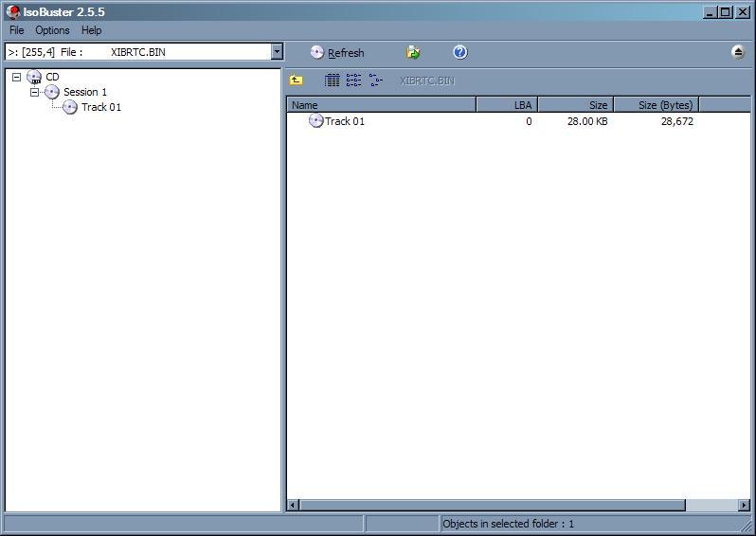The width and height of the screenshot is (756, 536).
Task: Open the Options menu
Action: (x=52, y=30)
